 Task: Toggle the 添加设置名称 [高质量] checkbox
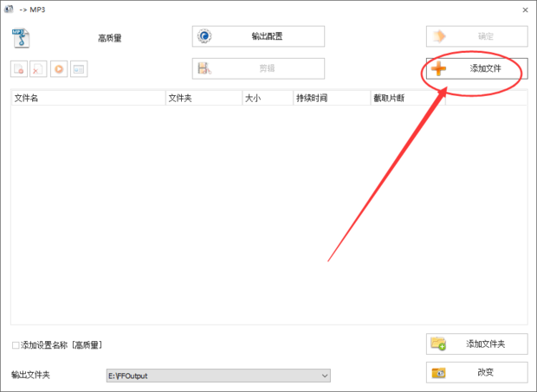pos(16,345)
